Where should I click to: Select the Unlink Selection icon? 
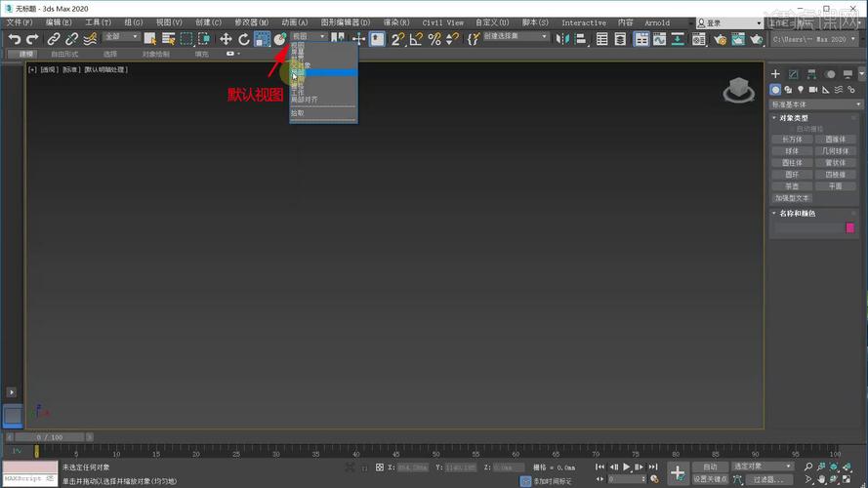click(71, 39)
